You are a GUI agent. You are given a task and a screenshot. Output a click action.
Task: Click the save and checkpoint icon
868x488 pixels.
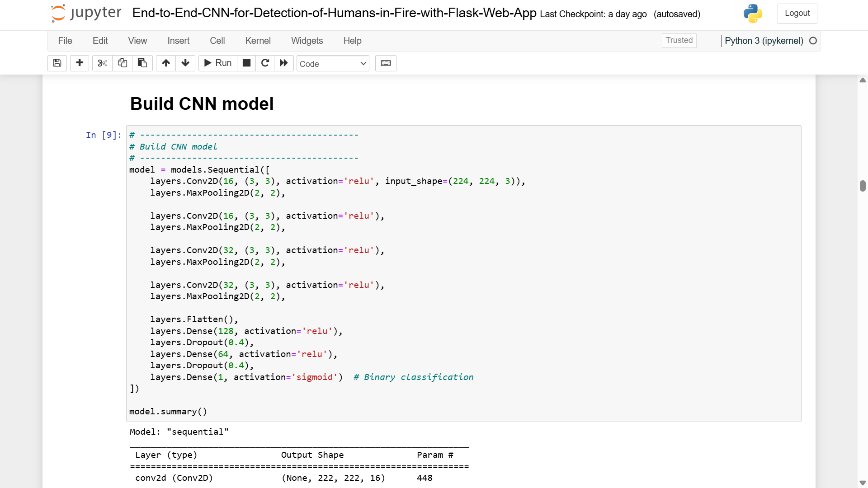pos(57,63)
